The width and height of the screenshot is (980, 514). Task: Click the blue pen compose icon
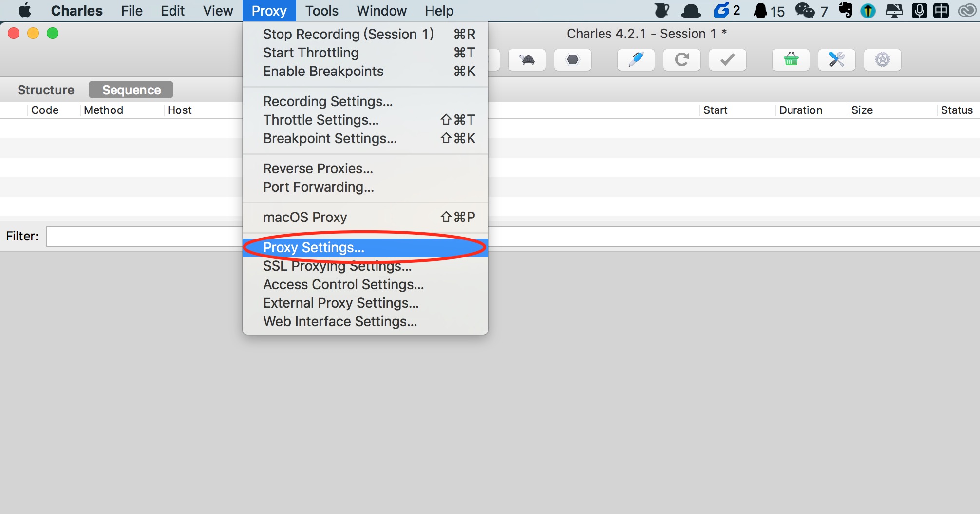636,60
